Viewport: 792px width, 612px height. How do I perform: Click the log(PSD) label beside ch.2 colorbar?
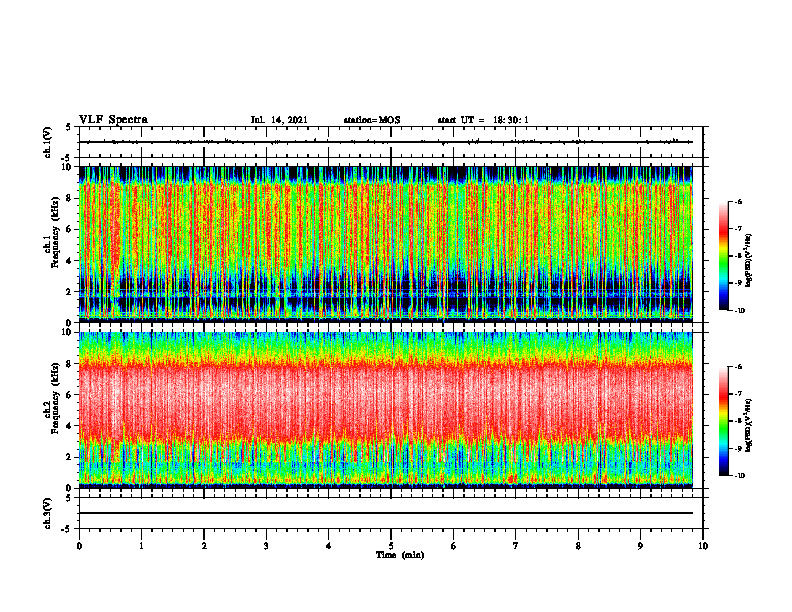click(748, 425)
